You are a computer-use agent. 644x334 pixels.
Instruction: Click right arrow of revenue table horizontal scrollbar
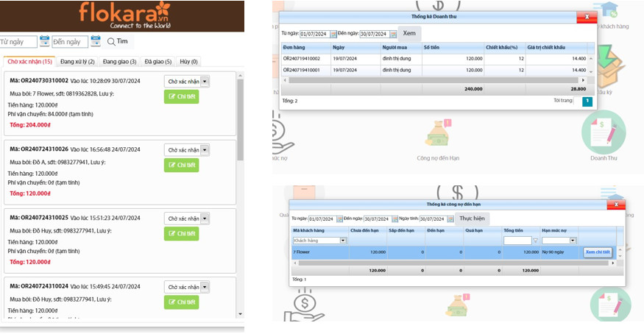coord(583,80)
